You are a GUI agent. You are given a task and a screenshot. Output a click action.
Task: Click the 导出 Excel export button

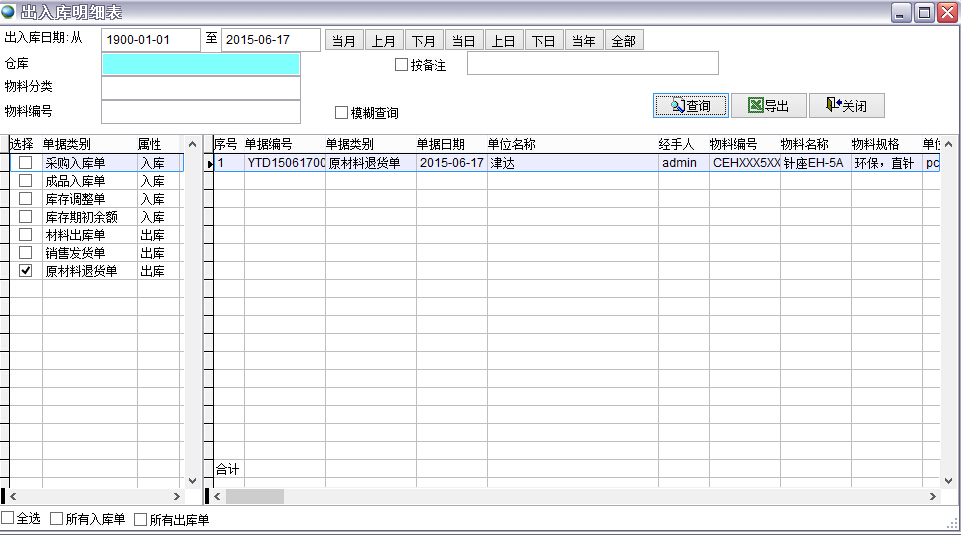click(x=767, y=106)
